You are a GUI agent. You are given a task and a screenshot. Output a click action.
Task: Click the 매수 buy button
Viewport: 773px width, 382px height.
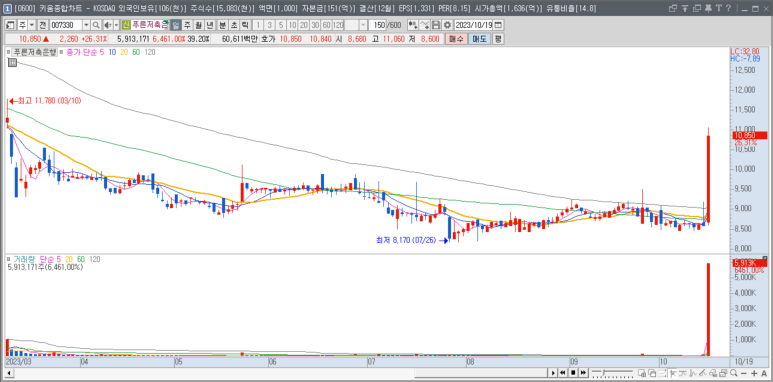457,39
